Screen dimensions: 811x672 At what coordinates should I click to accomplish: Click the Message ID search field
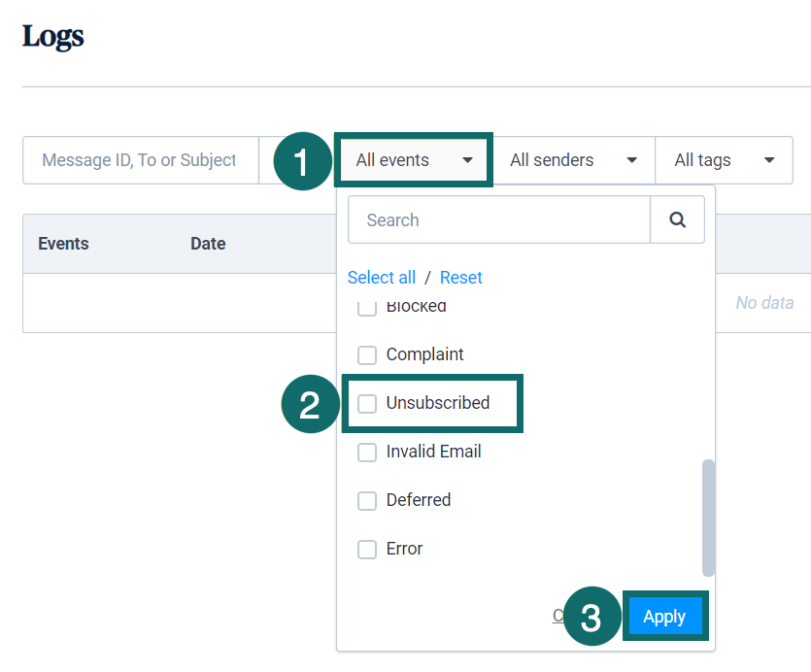(140, 159)
